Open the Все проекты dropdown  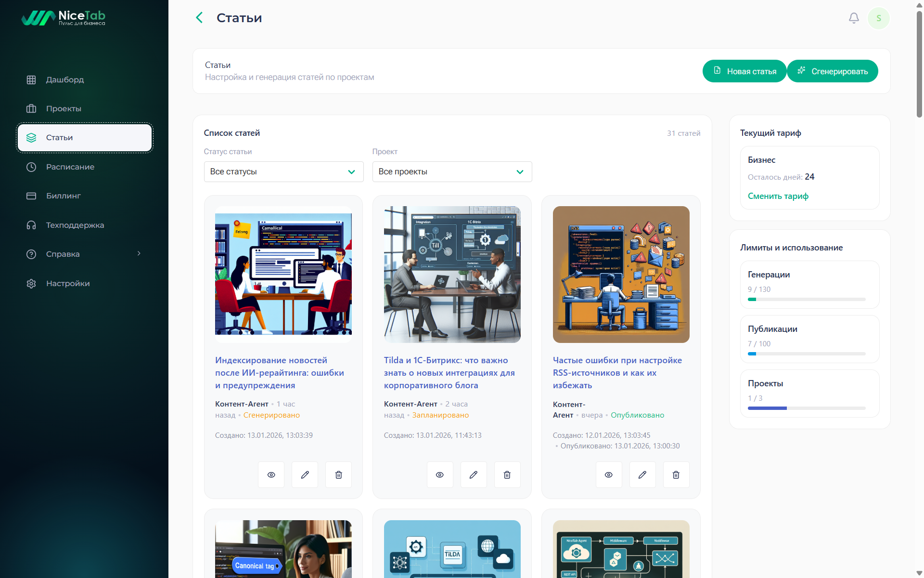click(452, 171)
